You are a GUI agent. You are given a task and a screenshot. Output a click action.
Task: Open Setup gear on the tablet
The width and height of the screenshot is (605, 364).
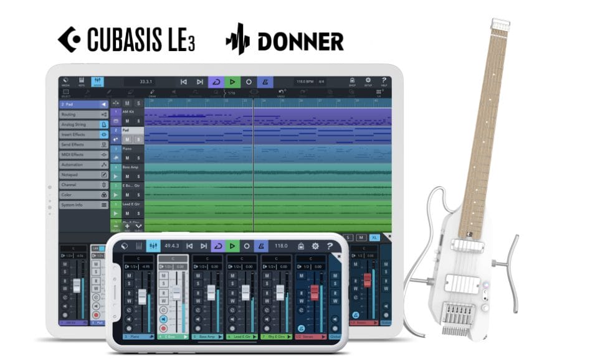tap(368, 82)
